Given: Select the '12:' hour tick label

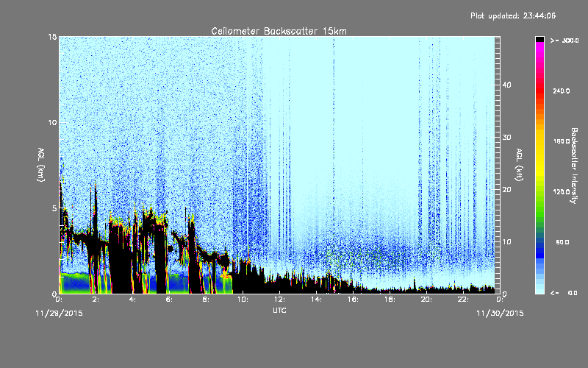Looking at the screenshot, I should [279, 300].
